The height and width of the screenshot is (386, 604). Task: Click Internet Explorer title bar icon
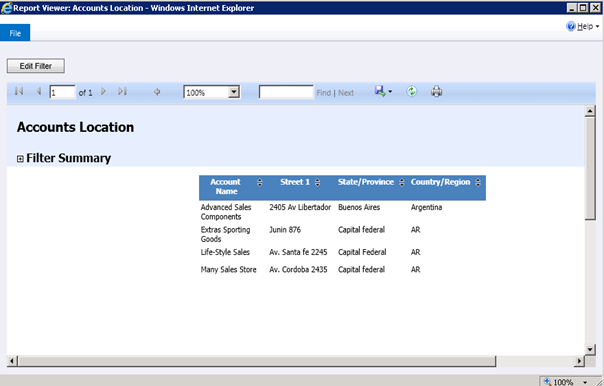(7, 8)
